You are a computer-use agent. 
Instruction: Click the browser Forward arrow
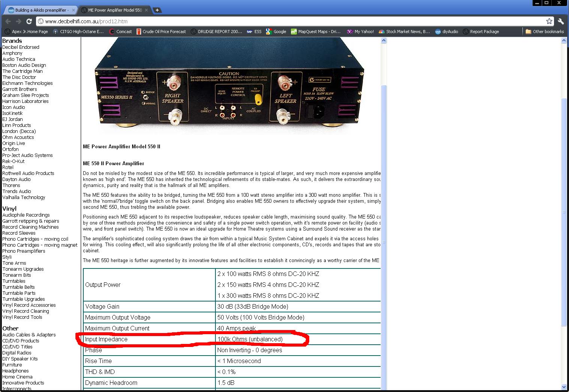pos(18,21)
